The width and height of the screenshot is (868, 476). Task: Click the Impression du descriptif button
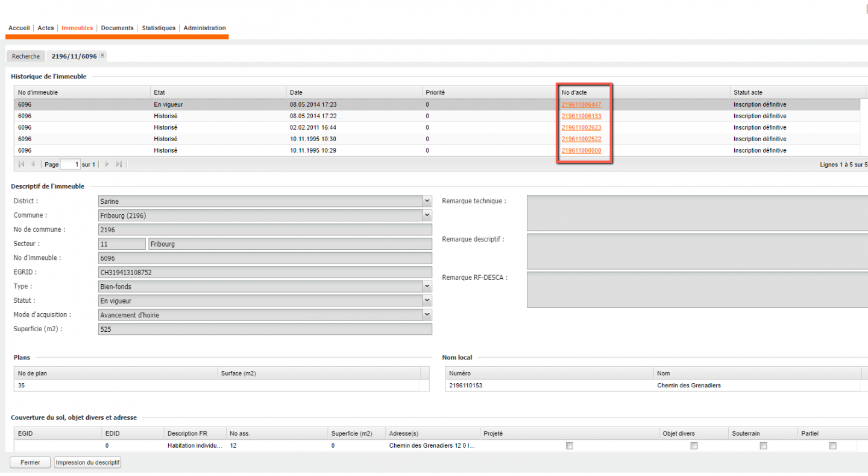point(88,463)
